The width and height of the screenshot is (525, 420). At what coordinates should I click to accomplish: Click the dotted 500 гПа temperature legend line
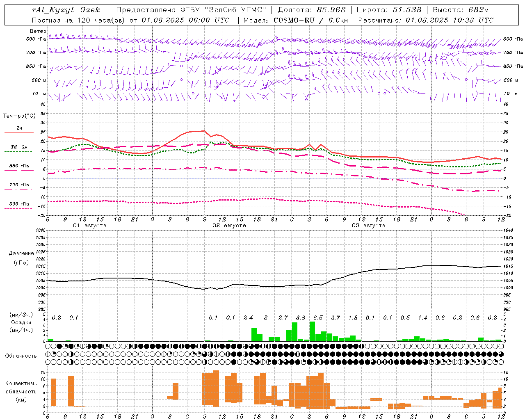[18, 209]
